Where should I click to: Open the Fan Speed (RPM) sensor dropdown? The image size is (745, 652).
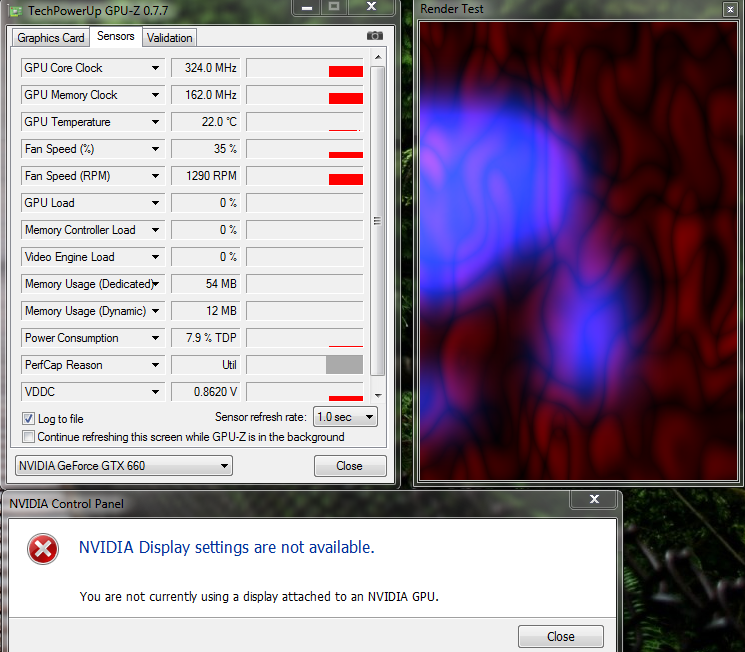point(155,176)
